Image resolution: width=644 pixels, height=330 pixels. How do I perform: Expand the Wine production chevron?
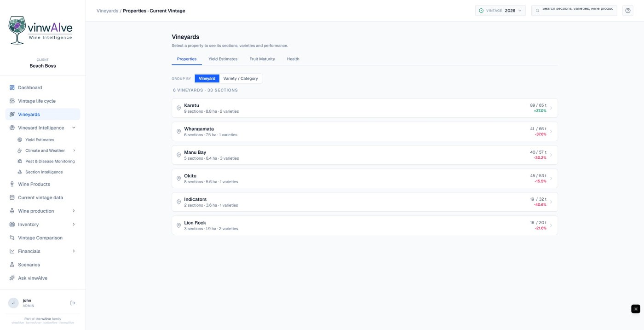(74, 211)
